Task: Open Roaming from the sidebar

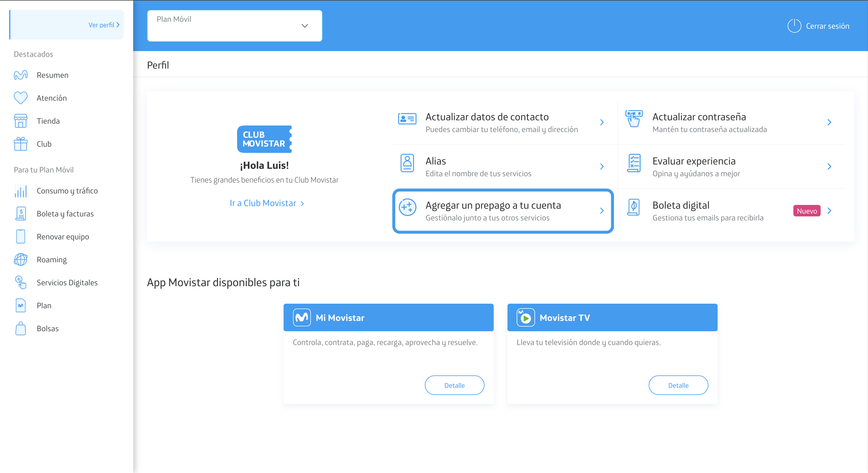Action: 52,259
